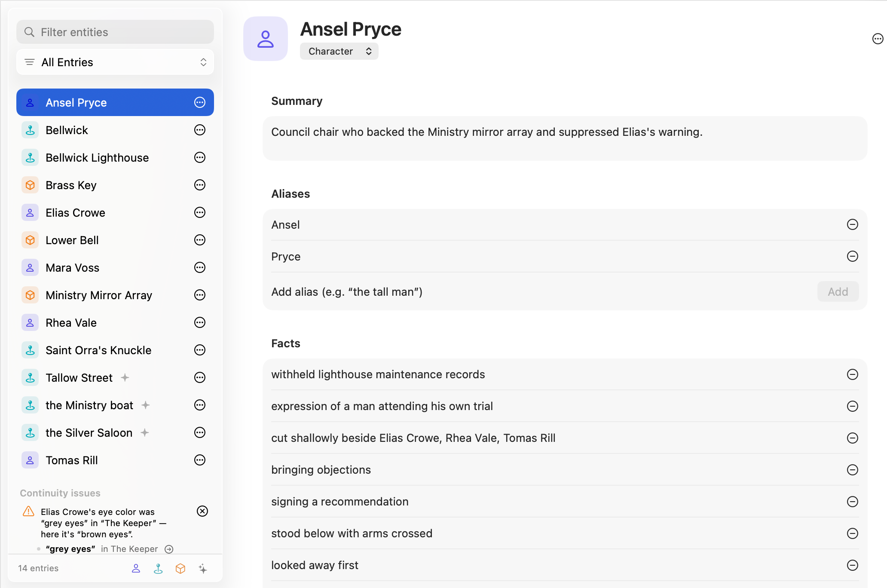Filter entries by objects in footer

[180, 568]
